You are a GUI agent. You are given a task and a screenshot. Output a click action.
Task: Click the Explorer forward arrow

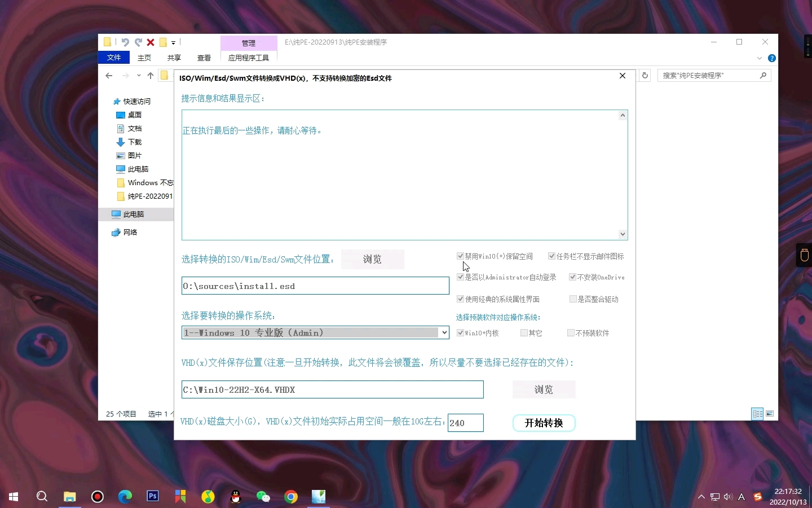pos(125,76)
